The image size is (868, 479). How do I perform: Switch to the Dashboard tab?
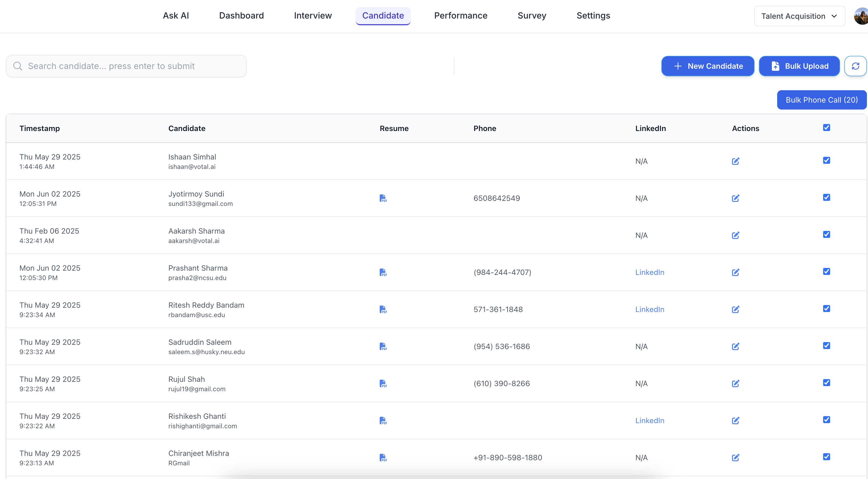(241, 16)
